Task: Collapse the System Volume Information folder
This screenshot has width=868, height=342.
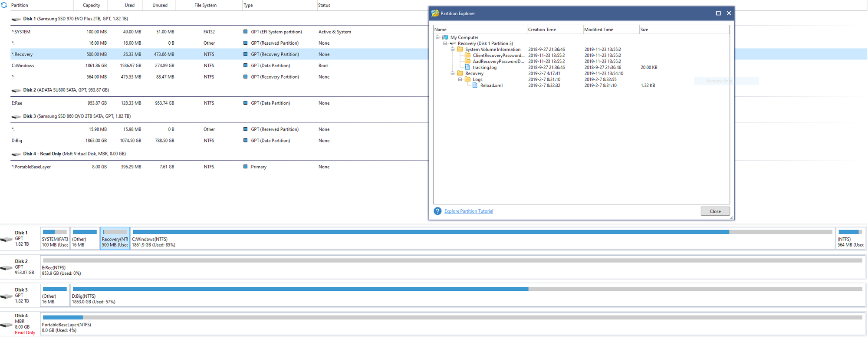Action: [x=452, y=49]
